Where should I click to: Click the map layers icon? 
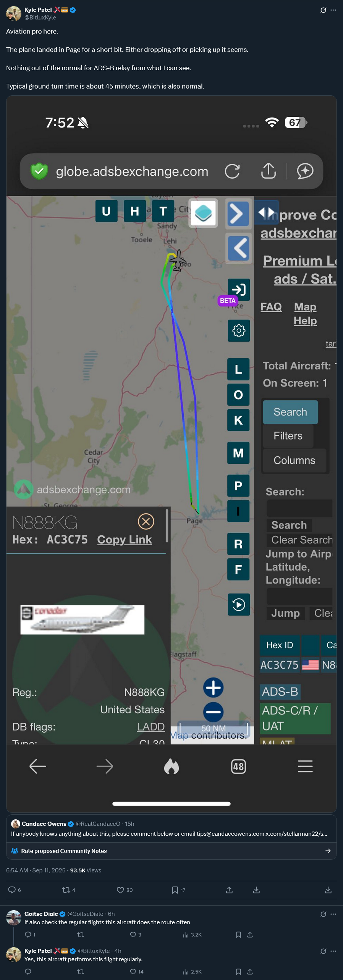click(204, 213)
